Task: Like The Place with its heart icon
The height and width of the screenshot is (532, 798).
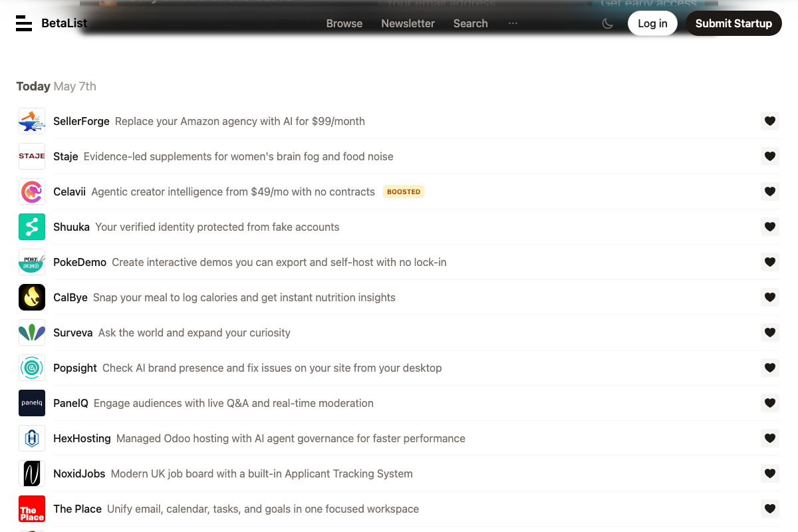Action: tap(770, 509)
